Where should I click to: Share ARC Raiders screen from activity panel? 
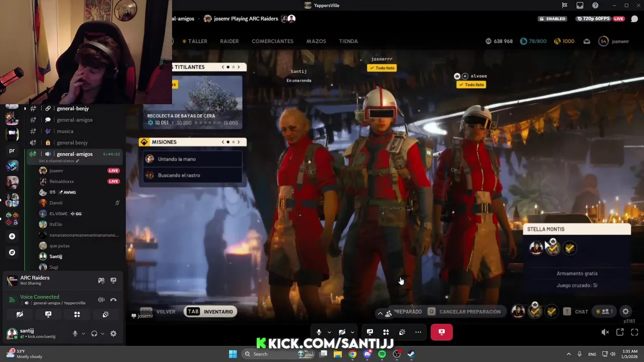pos(113,281)
